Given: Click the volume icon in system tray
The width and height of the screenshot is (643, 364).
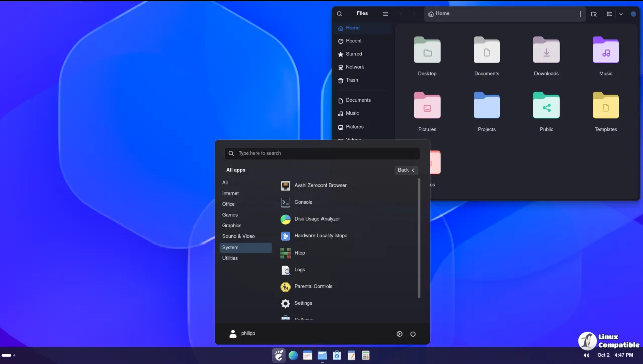Looking at the screenshot, I should [x=586, y=355].
